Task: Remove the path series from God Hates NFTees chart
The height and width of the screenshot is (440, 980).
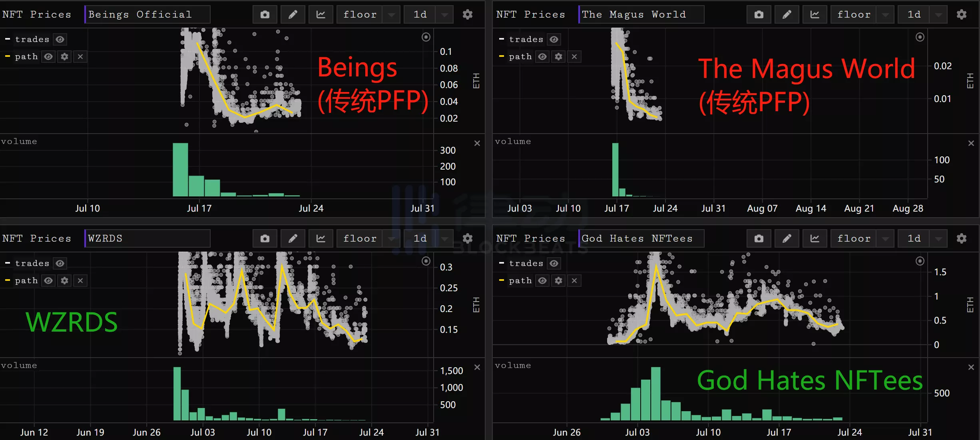Action: pos(574,281)
